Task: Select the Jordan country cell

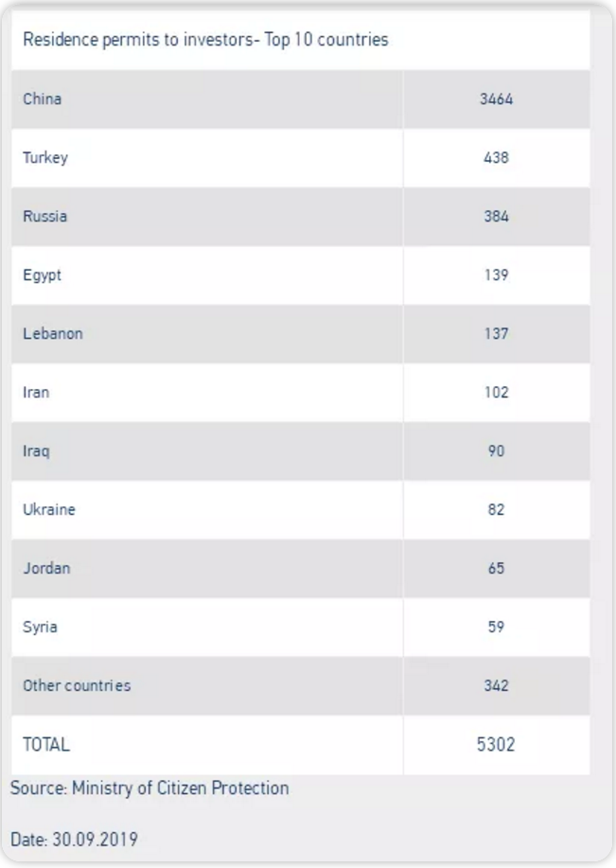Action: 46,568
